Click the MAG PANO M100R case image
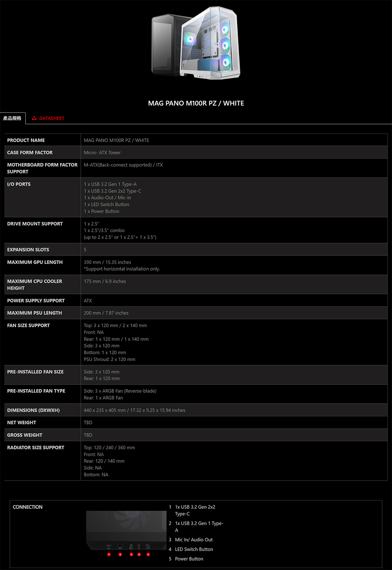Viewport: 392px width, 570px height. tap(196, 43)
